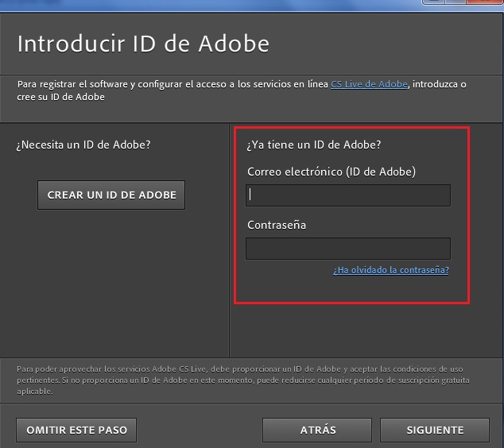Click the Correo electrónico (ID de Adobe) label
Screen dimensions: 504x448
pyautogui.click(x=331, y=172)
